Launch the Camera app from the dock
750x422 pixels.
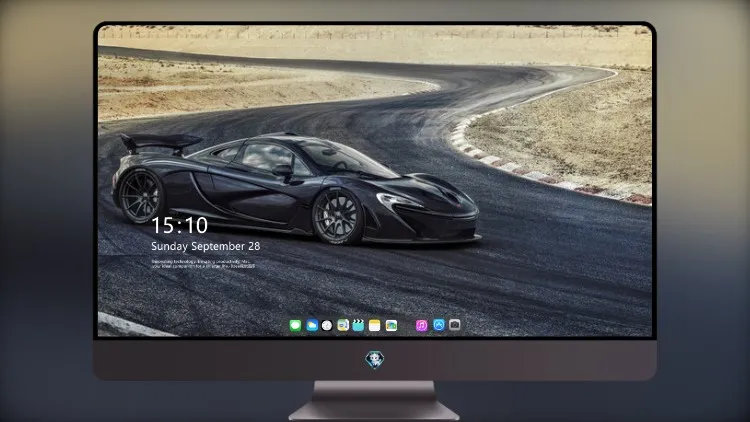coord(455,325)
